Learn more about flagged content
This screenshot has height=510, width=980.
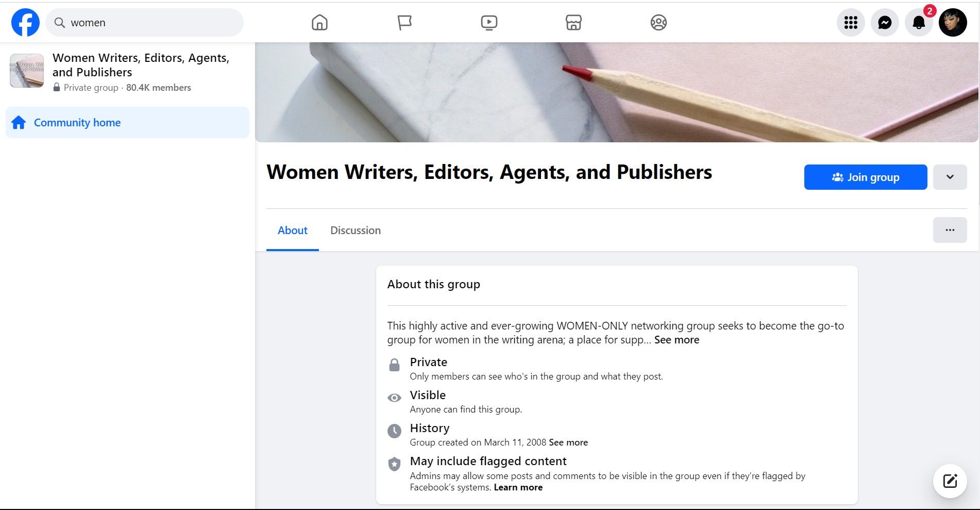[518, 487]
